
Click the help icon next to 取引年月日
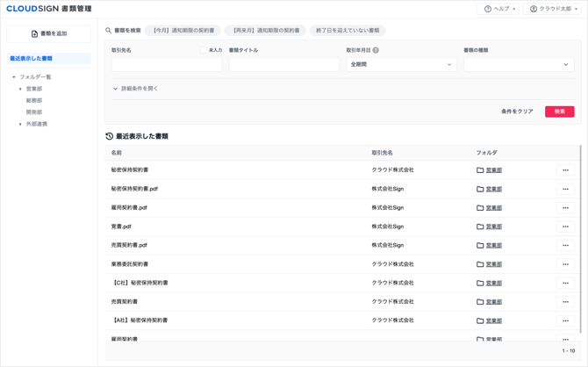point(376,50)
